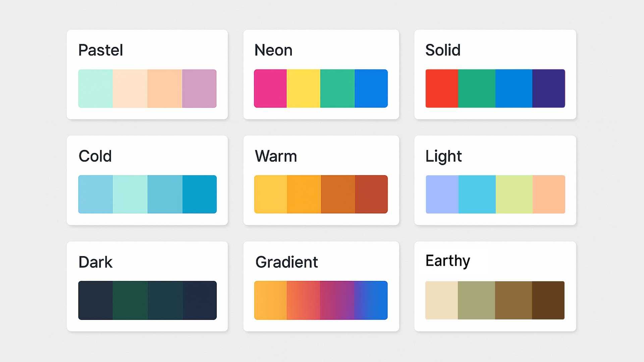644x362 pixels.
Task: Click the mint green Pastel swatch
Action: point(96,88)
